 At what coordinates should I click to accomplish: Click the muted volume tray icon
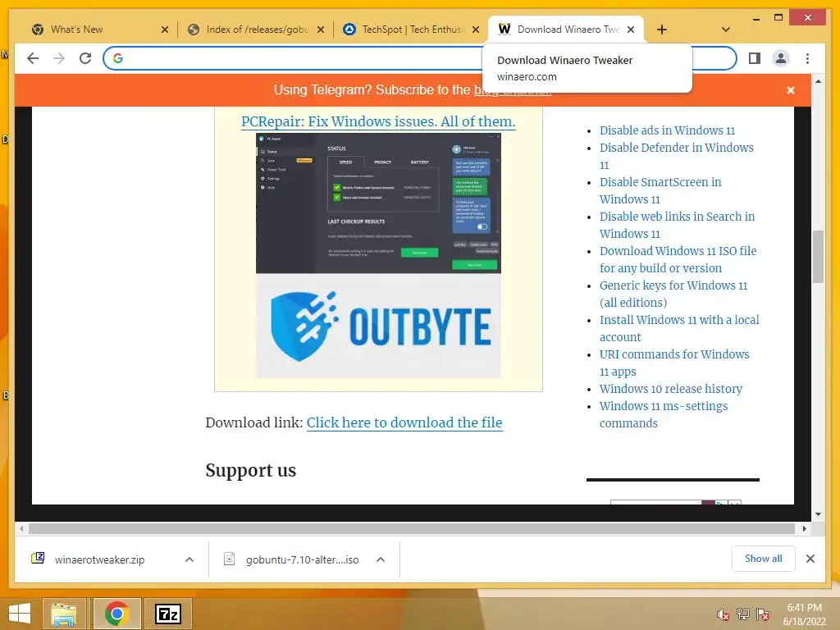724,614
